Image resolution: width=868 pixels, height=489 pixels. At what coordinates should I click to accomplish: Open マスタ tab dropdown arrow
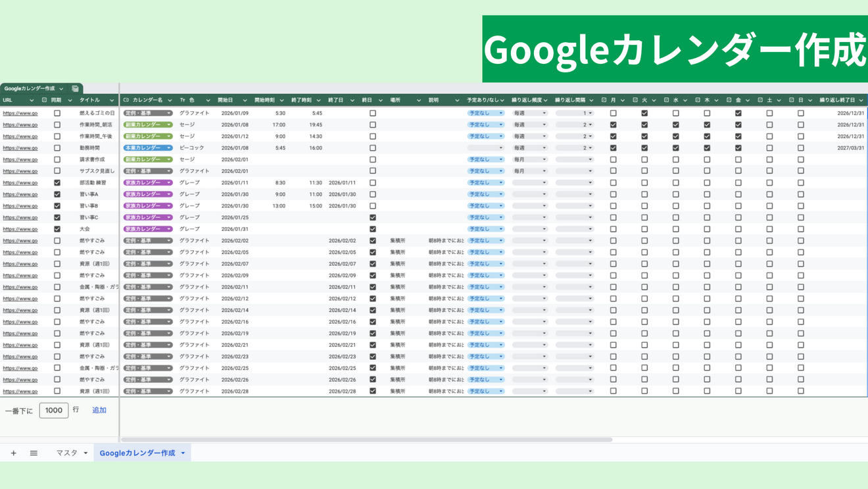click(85, 453)
